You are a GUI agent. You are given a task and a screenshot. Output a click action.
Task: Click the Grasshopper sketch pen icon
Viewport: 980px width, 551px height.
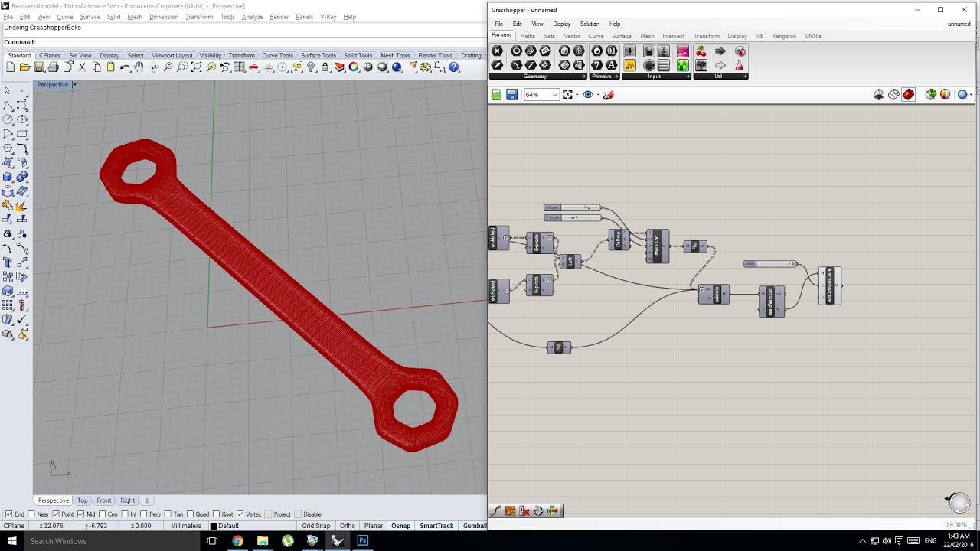point(609,94)
